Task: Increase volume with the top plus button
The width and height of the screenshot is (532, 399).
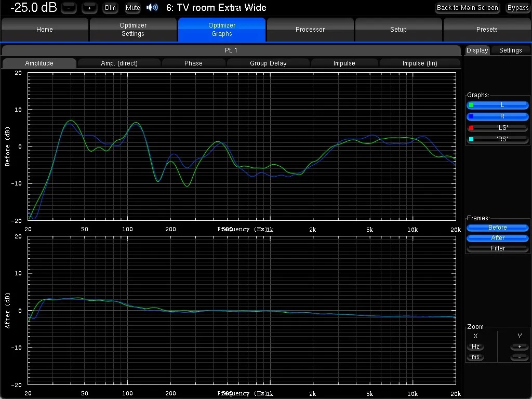Action: point(89,8)
